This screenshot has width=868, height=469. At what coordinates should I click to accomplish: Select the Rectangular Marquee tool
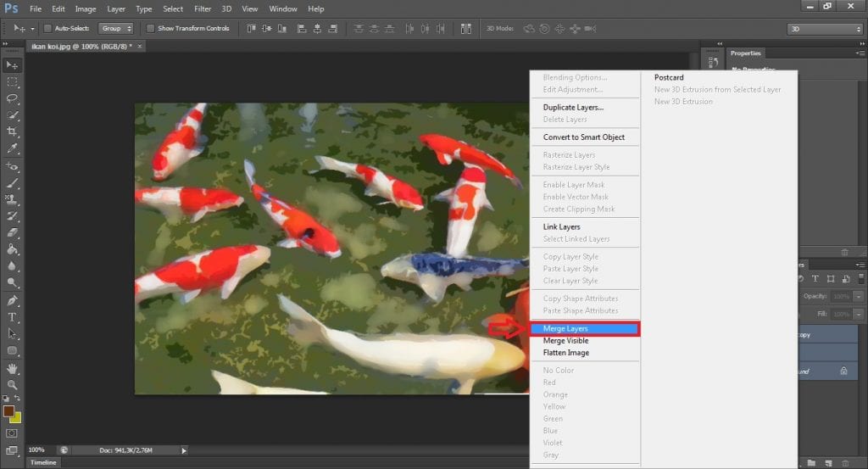pyautogui.click(x=12, y=81)
